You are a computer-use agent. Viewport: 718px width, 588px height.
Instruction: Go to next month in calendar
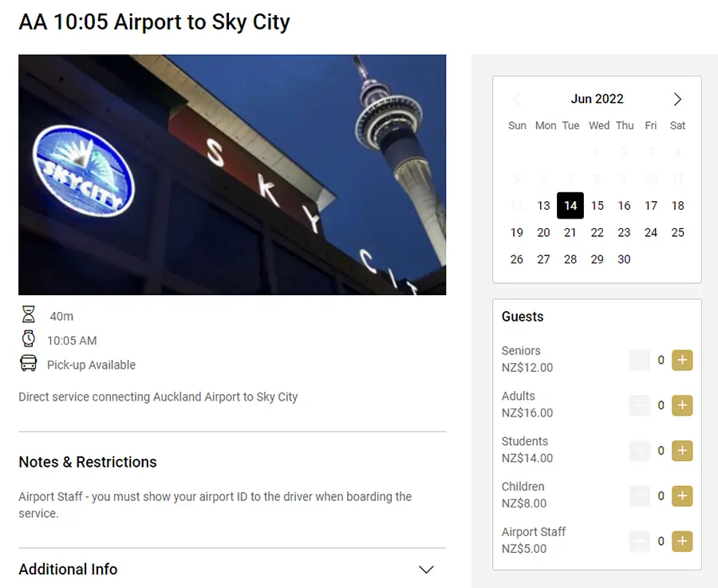677,99
